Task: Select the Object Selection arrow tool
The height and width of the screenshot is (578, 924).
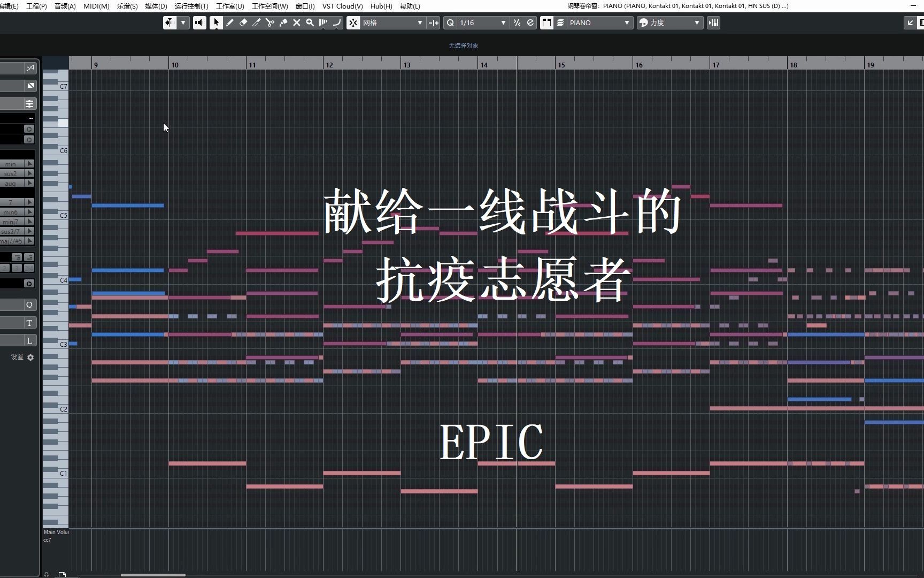Action: (216, 22)
